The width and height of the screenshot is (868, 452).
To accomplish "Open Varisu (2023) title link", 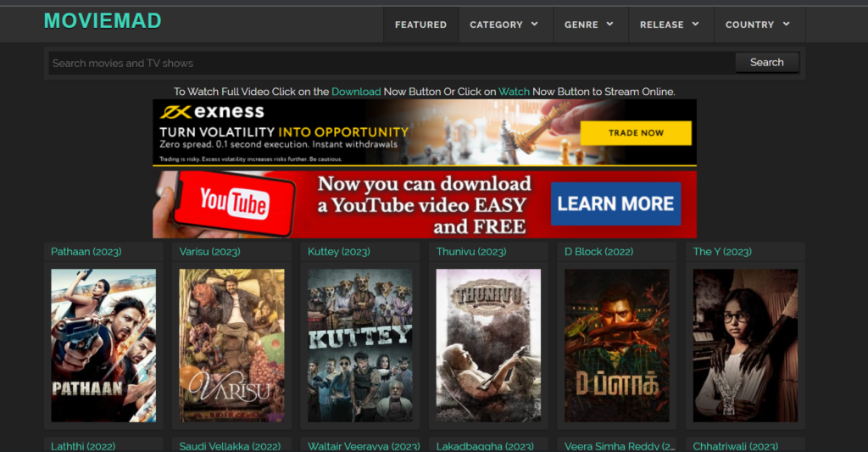I will (210, 252).
